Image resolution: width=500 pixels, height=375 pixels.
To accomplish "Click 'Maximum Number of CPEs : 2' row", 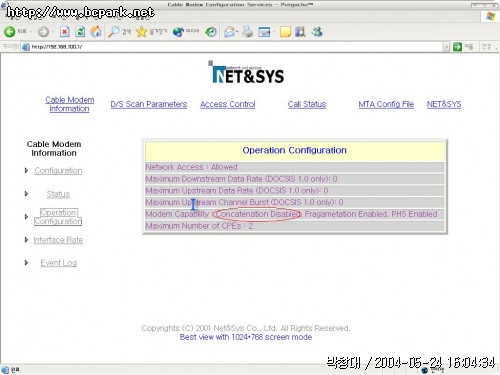I will tap(295, 226).
